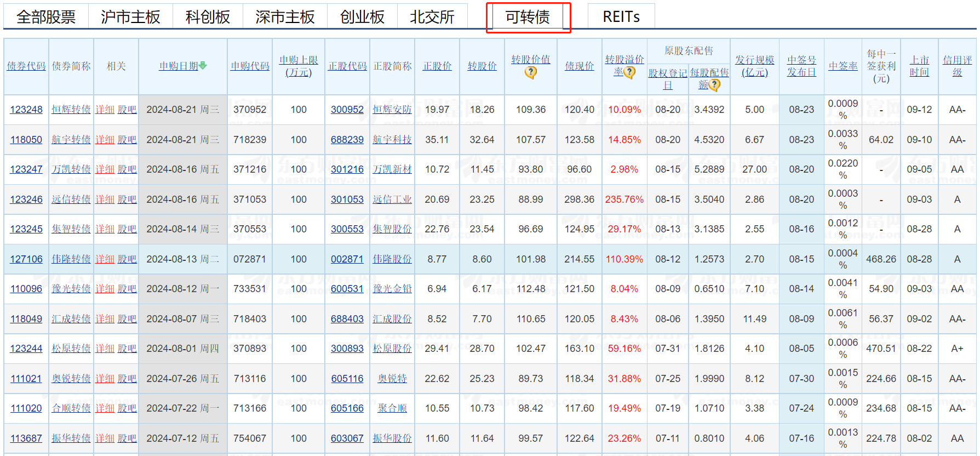Open bond code 123248 link

[26, 110]
